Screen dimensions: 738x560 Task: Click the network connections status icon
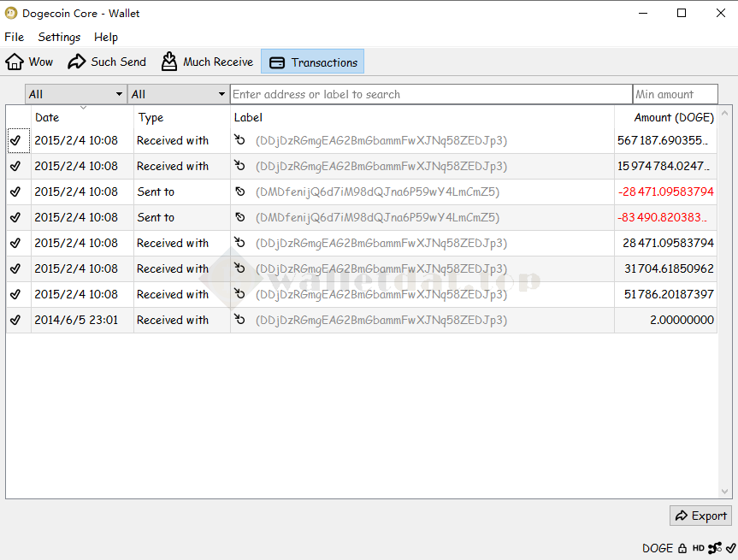click(715, 548)
